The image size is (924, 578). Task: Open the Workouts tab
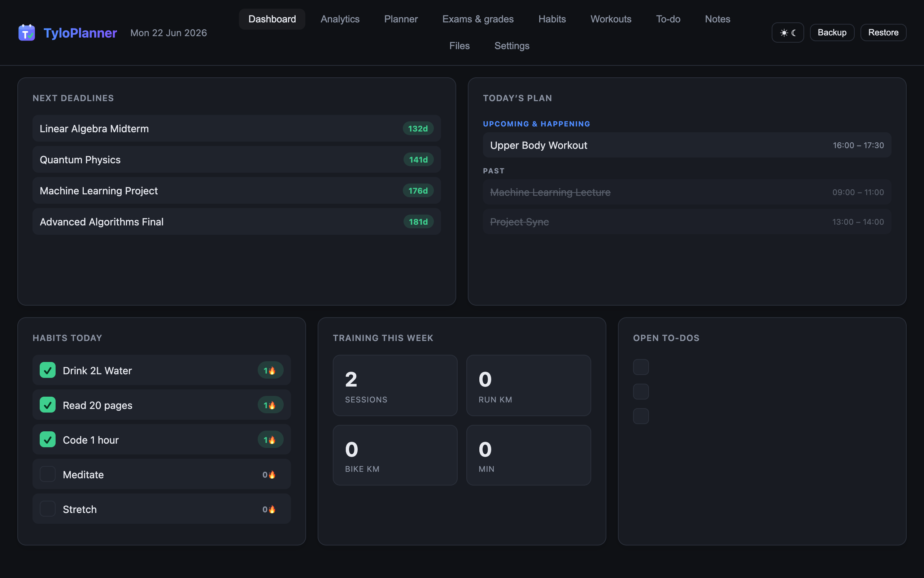(x=611, y=19)
